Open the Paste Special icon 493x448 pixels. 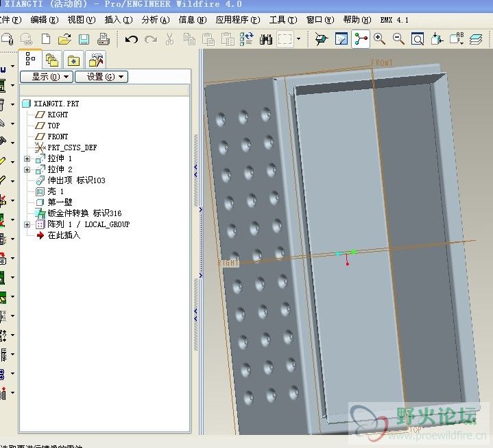pyautogui.click(x=228, y=39)
